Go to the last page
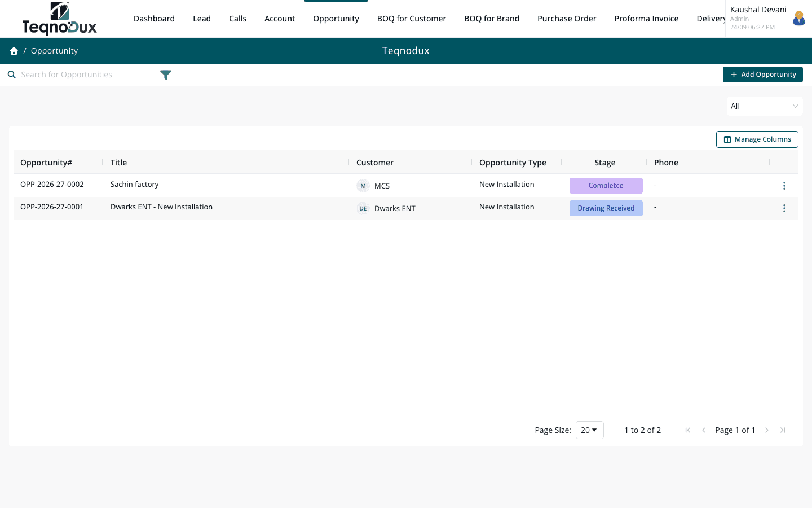Viewport: 812px width, 508px height. [x=783, y=430]
